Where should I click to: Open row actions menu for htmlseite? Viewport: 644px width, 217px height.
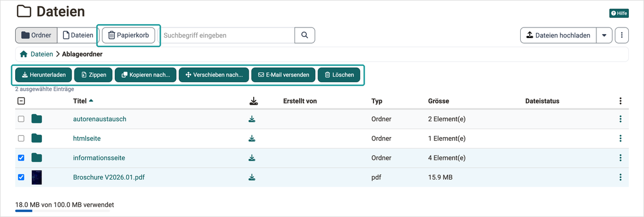click(620, 138)
